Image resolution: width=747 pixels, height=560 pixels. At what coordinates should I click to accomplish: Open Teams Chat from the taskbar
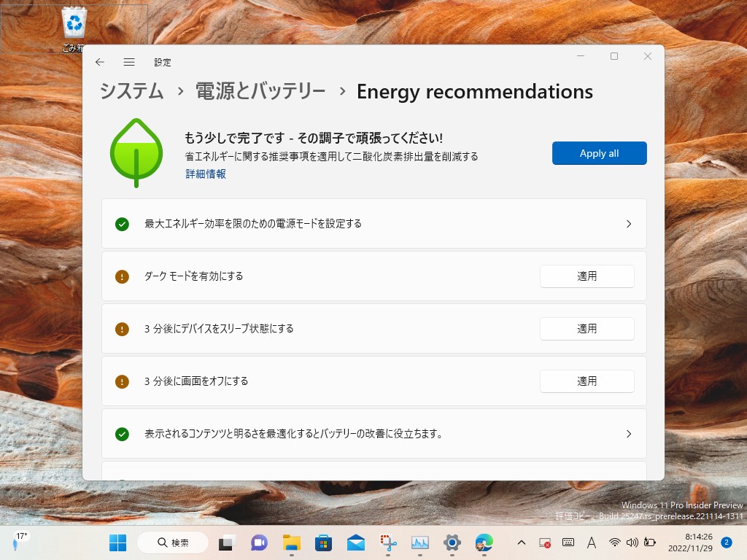click(x=258, y=542)
